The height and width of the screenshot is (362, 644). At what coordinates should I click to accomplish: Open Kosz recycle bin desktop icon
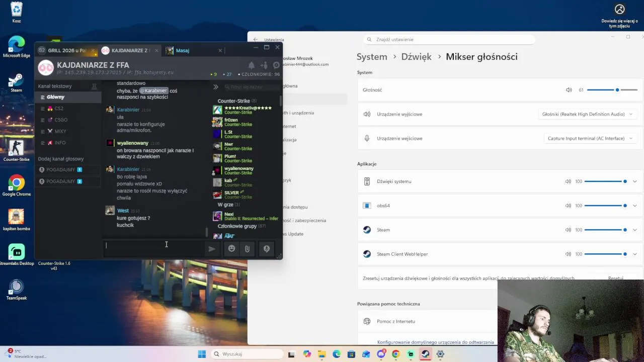17,13
